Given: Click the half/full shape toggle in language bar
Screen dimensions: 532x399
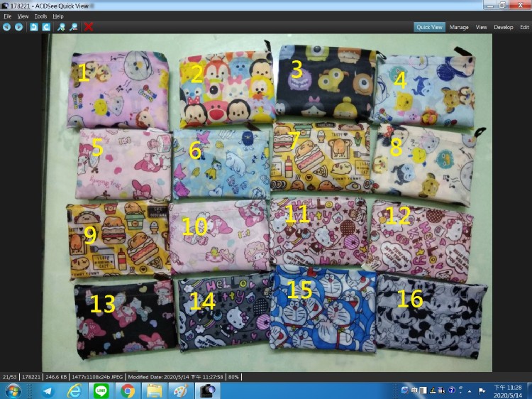Looking at the screenshot, I should (x=423, y=390).
